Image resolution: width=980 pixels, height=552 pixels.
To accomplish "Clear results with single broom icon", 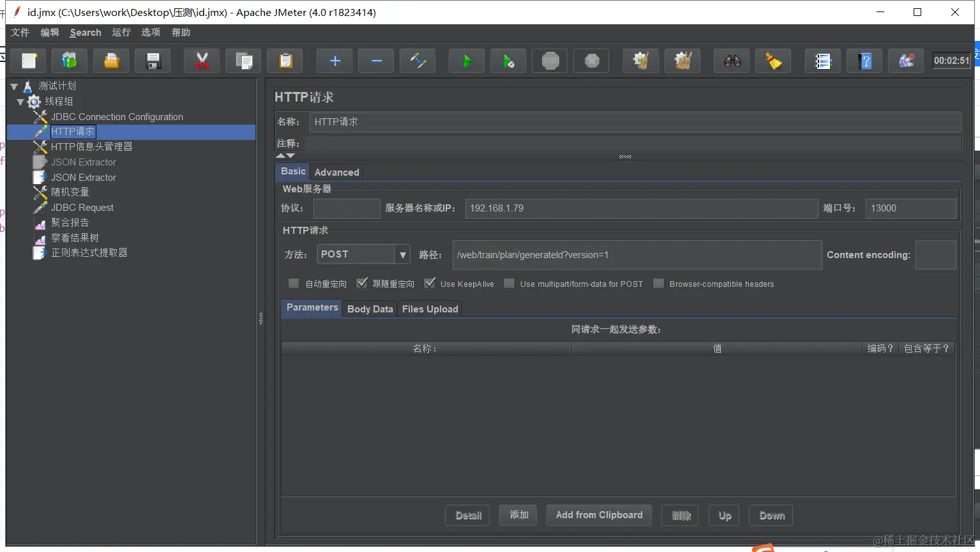I will (x=641, y=61).
